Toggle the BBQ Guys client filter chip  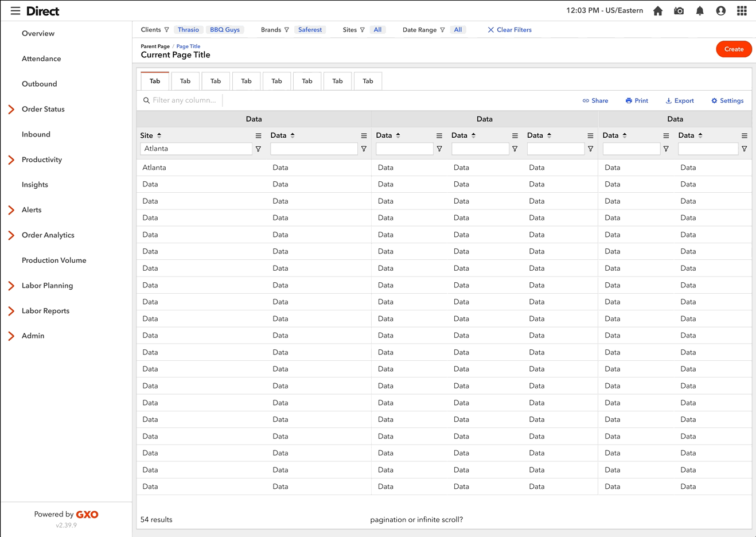click(x=225, y=29)
